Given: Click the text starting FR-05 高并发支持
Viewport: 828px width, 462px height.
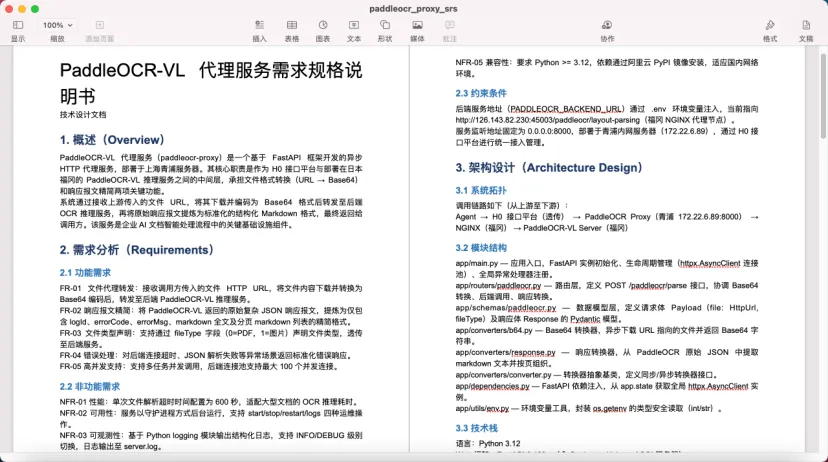Looking at the screenshot, I should (x=199, y=366).
